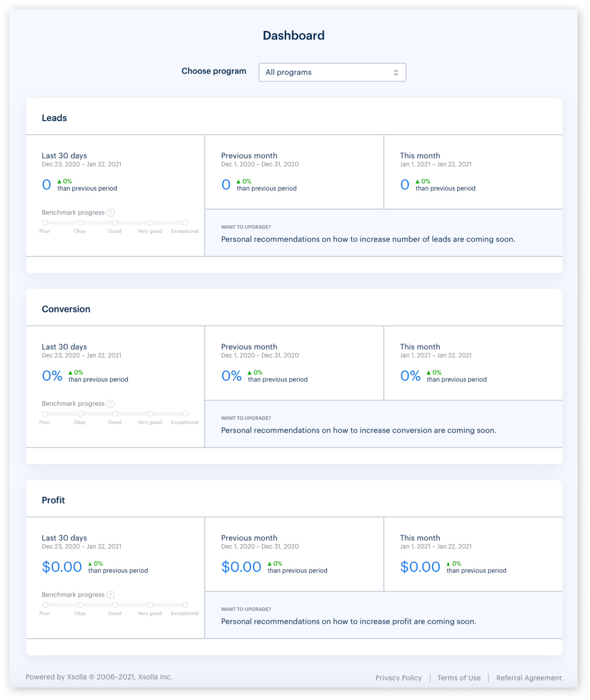Select the Poor marker on Leads benchmark
The image size is (590, 700).
tap(45, 223)
